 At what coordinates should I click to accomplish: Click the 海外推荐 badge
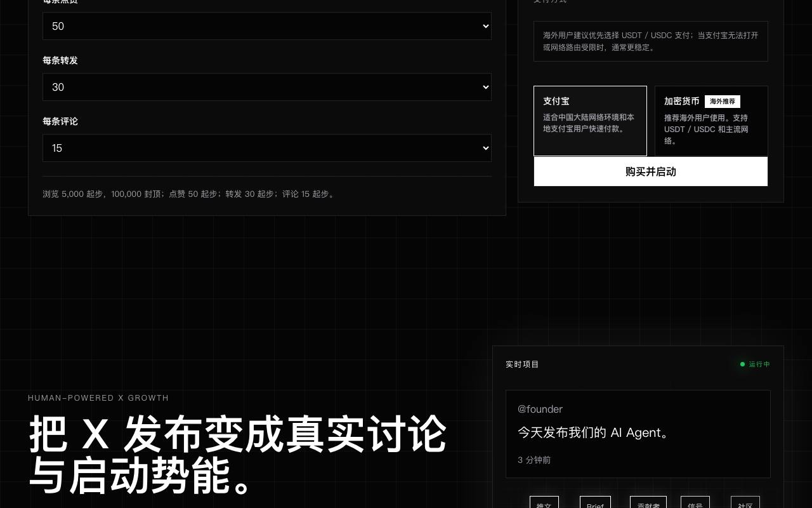[723, 102]
